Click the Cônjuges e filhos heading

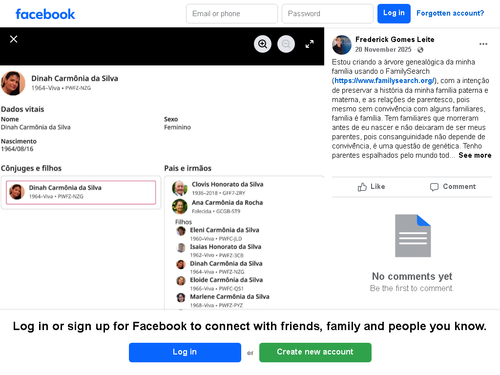[31, 168]
